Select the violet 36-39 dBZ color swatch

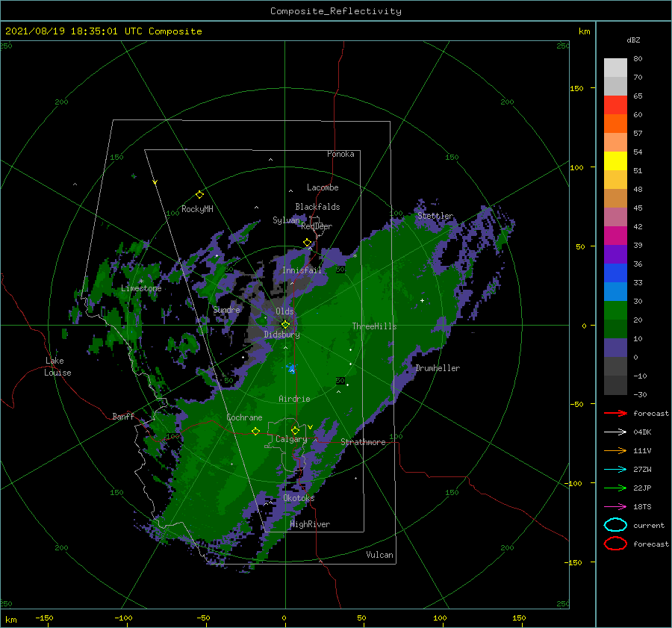point(615,254)
